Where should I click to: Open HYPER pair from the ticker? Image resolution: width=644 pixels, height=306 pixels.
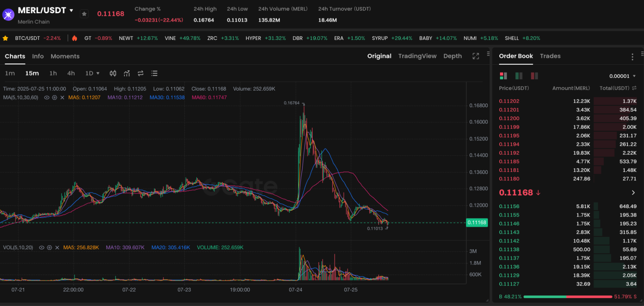265,38
